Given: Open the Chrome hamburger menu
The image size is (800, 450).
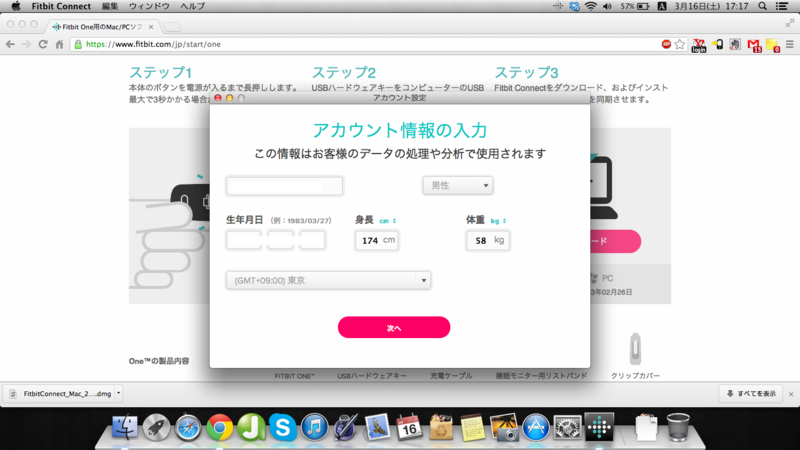Looking at the screenshot, I should [790, 44].
